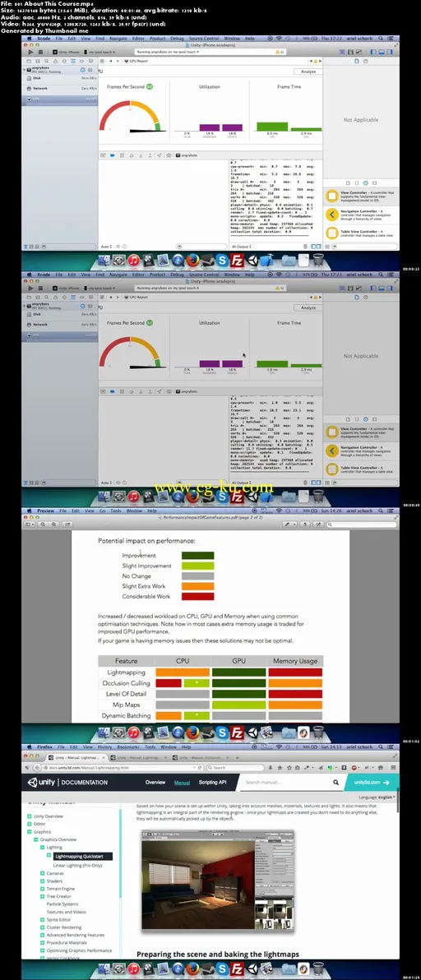Click Analyze in the 17:23 Xcode frame
Screen dimensions: 421x980
tap(308, 307)
